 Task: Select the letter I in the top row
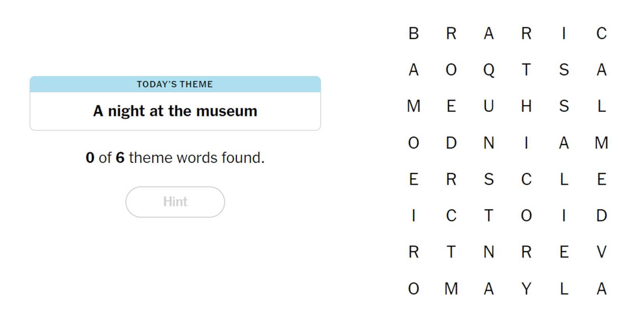tap(564, 34)
